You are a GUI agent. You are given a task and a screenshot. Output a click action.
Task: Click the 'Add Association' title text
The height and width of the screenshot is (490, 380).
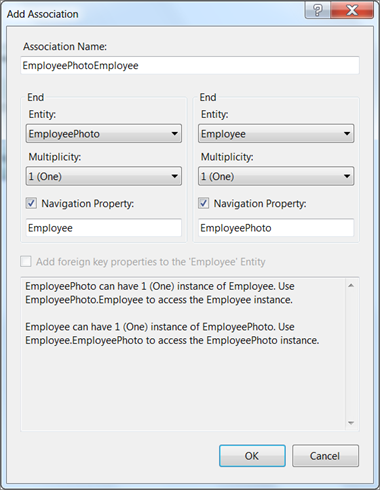tap(43, 14)
